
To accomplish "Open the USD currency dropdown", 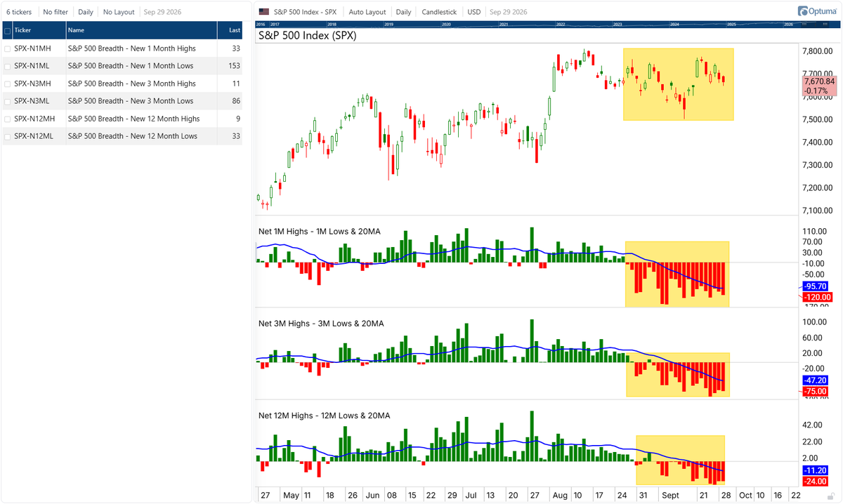I will point(474,12).
